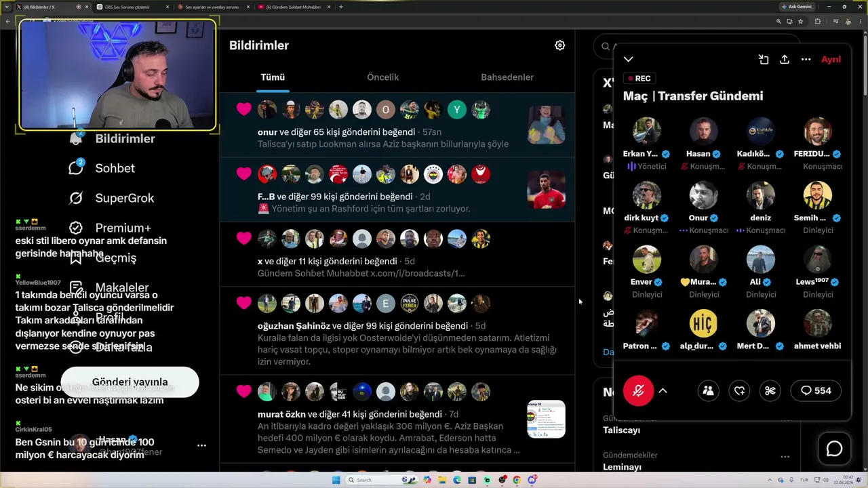868x488 pixels.
Task: Open a new browser tab
Action: click(x=341, y=7)
